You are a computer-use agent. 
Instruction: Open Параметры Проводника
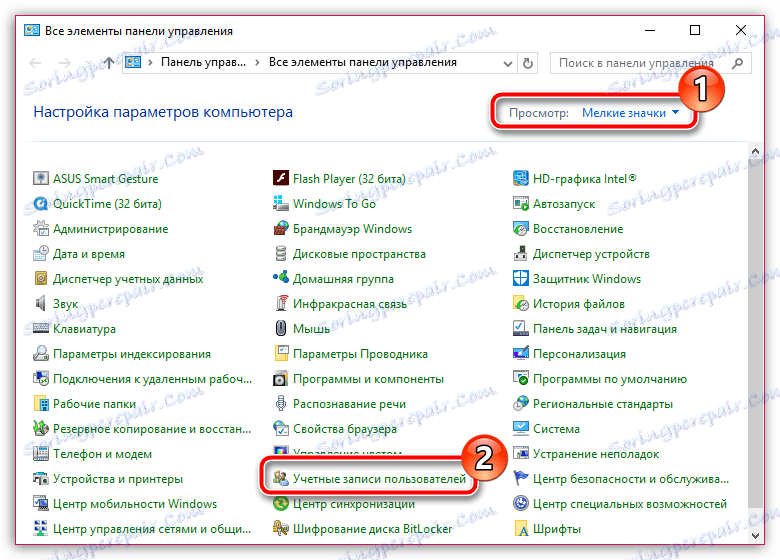350,354
